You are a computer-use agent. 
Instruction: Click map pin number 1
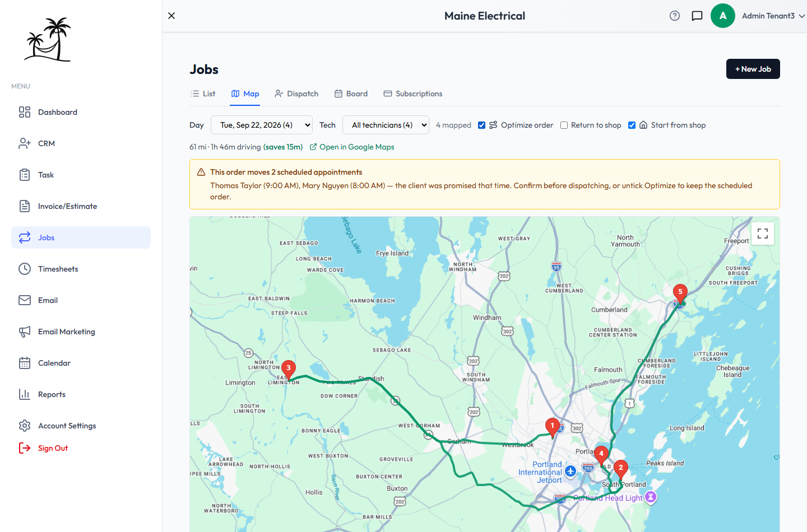click(x=553, y=428)
